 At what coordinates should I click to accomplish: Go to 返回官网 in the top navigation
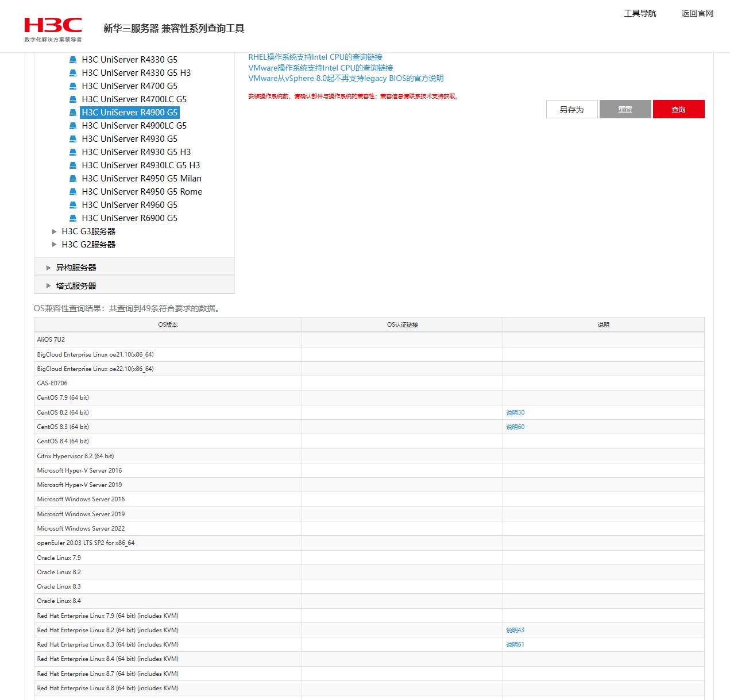click(x=697, y=13)
